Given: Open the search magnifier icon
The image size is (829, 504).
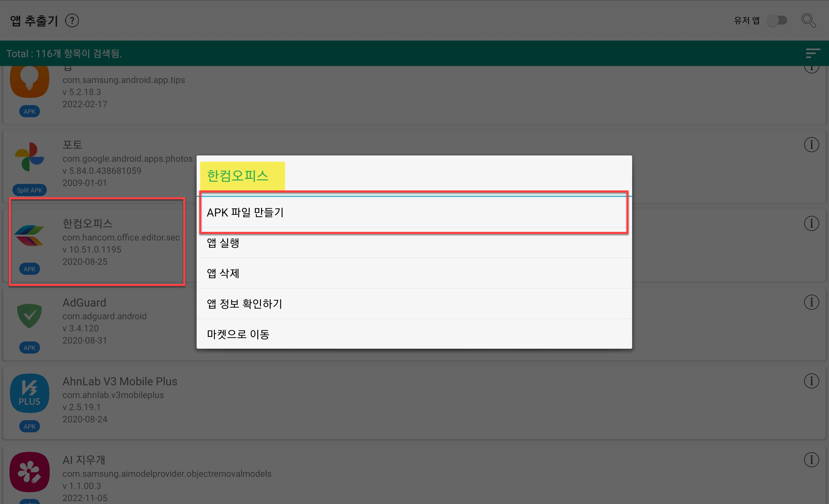Looking at the screenshot, I should (x=808, y=20).
